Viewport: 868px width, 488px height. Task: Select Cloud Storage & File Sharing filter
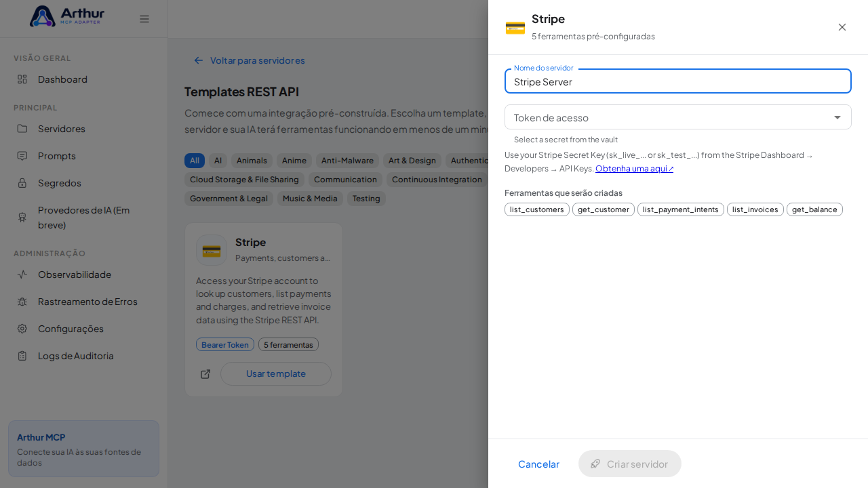(x=244, y=180)
